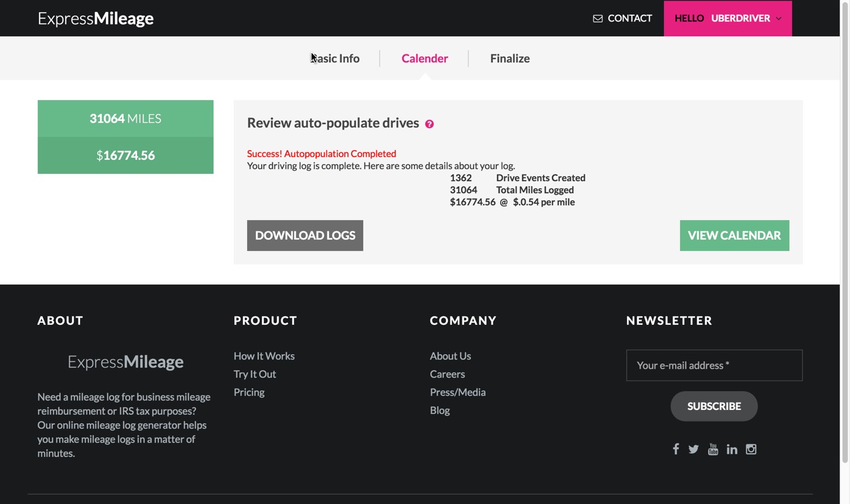Click the help question mark icon
This screenshot has width=850, height=504.
coord(430,124)
